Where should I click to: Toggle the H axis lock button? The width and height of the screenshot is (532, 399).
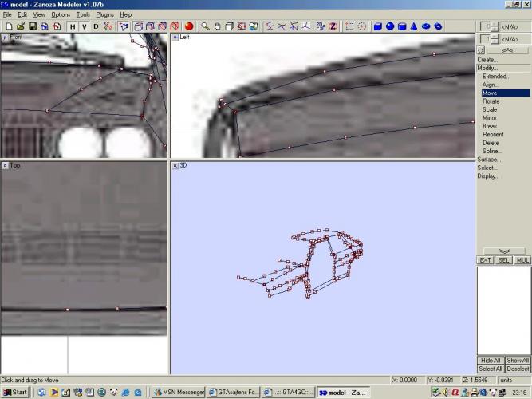(73, 26)
